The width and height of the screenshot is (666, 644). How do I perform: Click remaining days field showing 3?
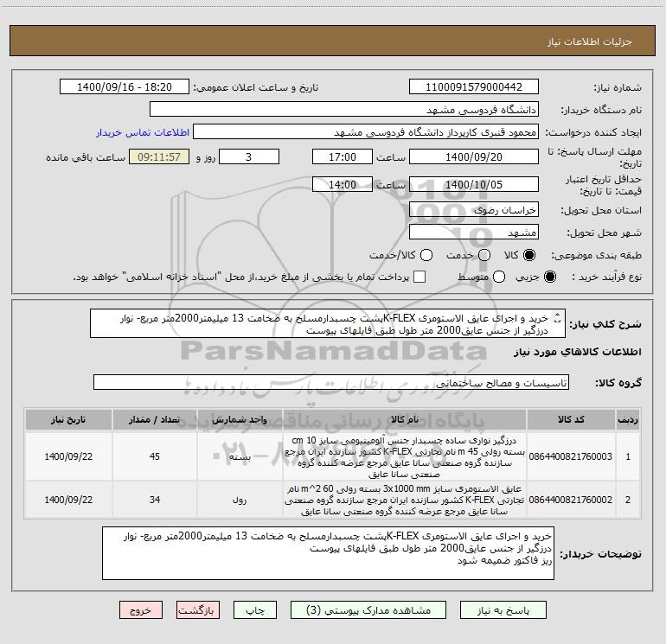pos(249,156)
